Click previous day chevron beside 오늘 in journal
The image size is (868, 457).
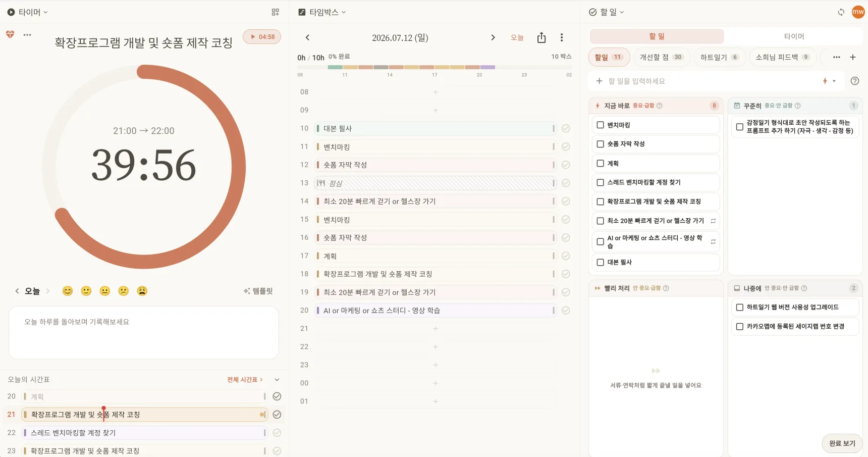(17, 291)
